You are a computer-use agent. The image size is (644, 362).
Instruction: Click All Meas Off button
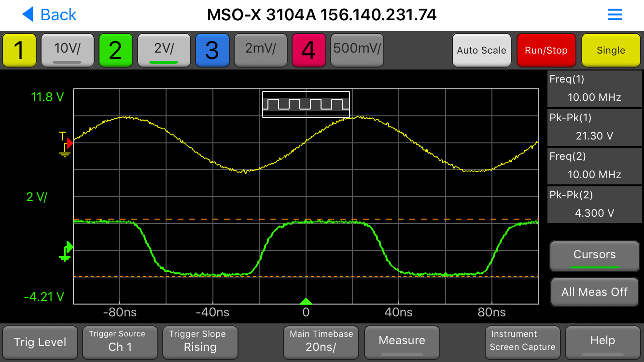point(594,292)
